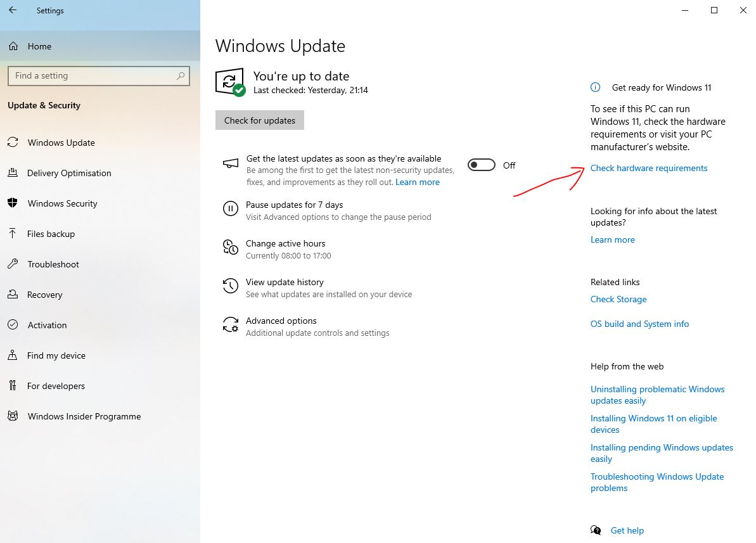The image size is (756, 543).
Task: Go to Windows Security section
Action: (99, 203)
